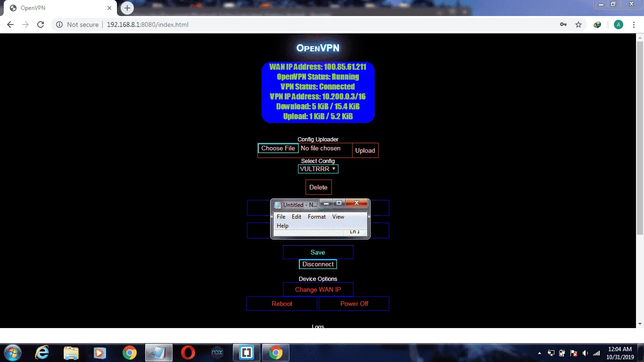
Task: Click the Power Off button
Action: 354,304
